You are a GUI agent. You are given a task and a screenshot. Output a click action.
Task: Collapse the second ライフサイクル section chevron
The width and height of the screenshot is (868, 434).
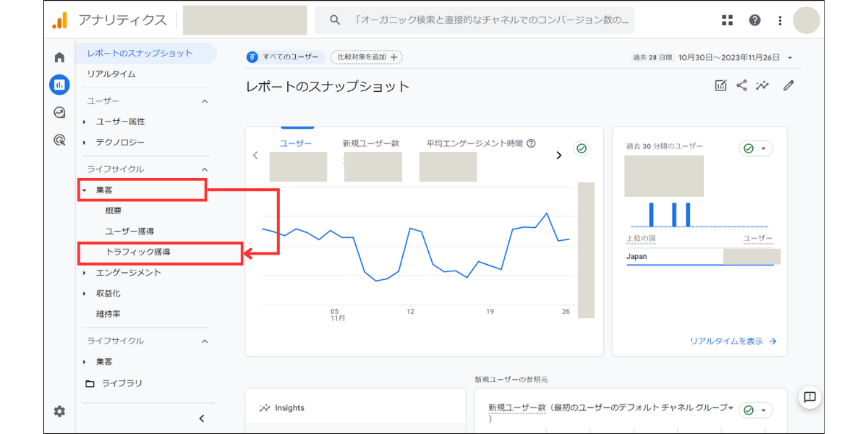tap(205, 341)
